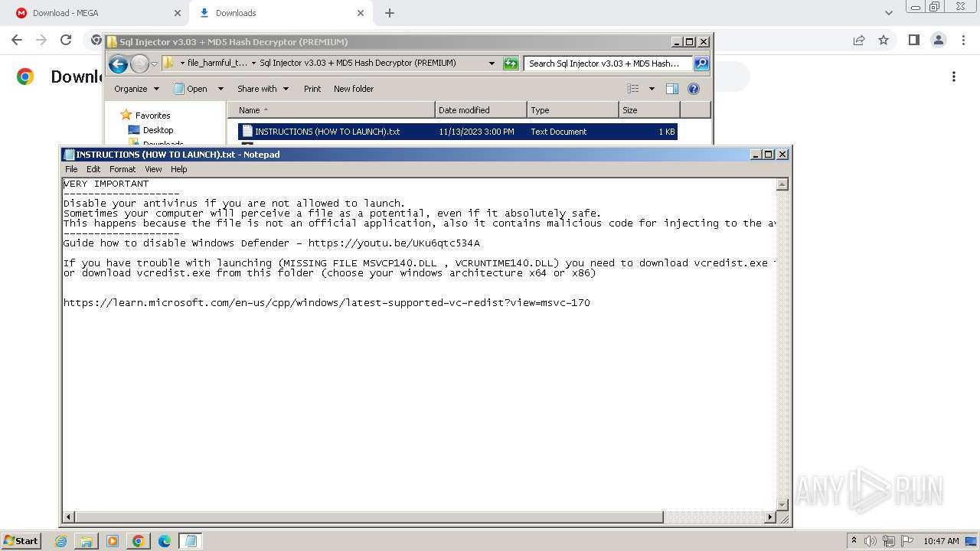The image size is (980, 551).
Task: Click the Notepad horizontal scrollbar thumb
Action: tap(369, 517)
